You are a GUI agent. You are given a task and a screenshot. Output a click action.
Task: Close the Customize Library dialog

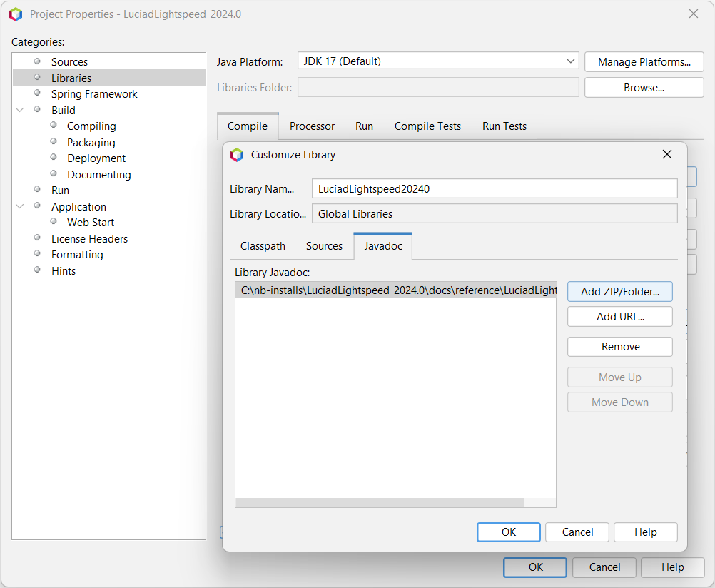pos(666,155)
